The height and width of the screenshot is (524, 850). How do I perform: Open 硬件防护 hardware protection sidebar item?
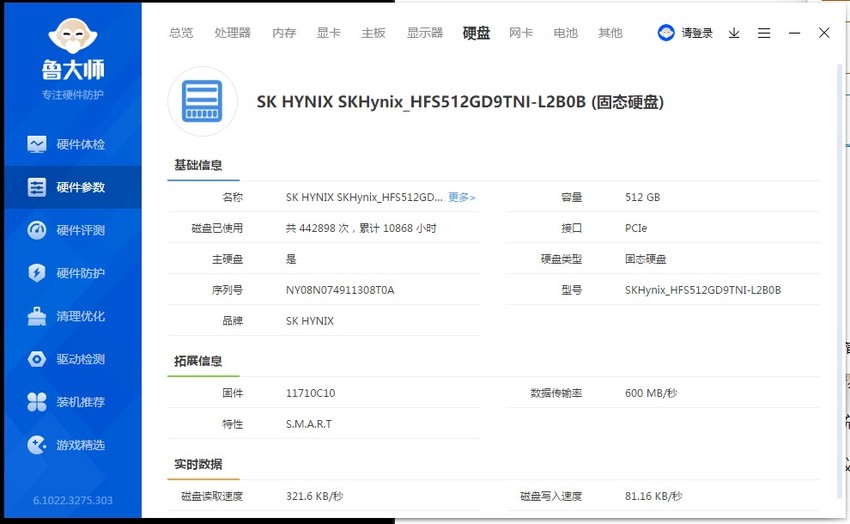[73, 273]
